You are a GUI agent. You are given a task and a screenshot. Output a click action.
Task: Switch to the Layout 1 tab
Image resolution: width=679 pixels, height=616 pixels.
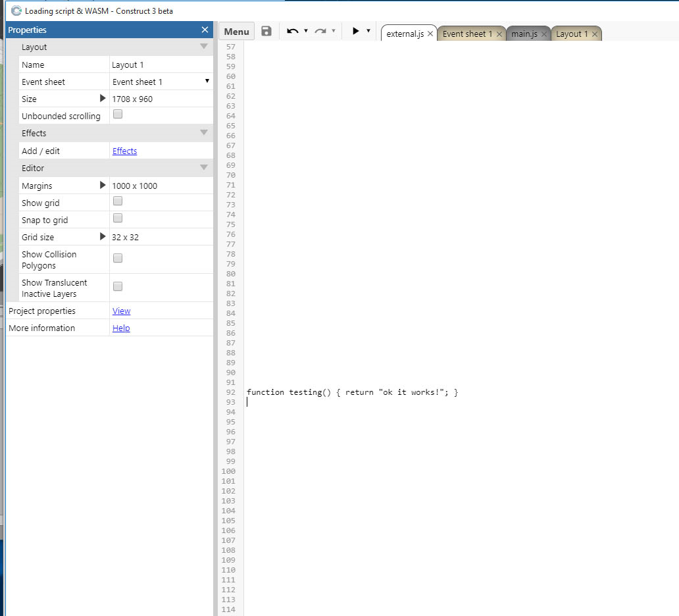572,34
